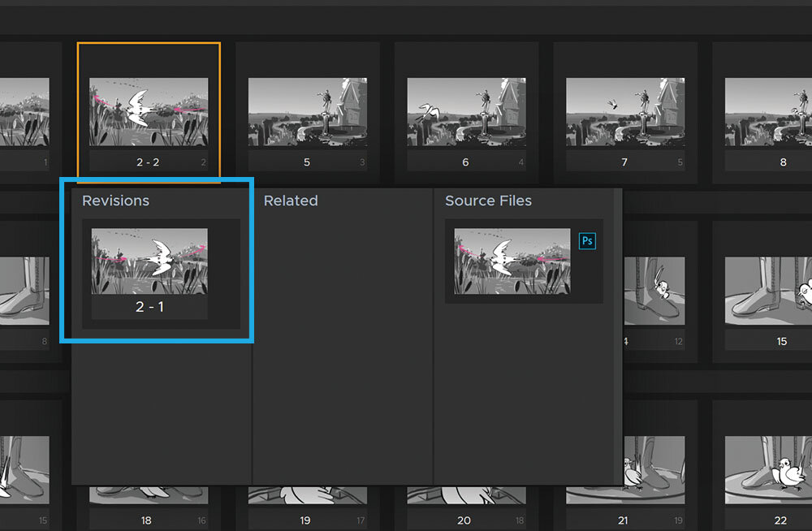Click the Source Files heading
This screenshot has height=531, width=812.
point(488,201)
